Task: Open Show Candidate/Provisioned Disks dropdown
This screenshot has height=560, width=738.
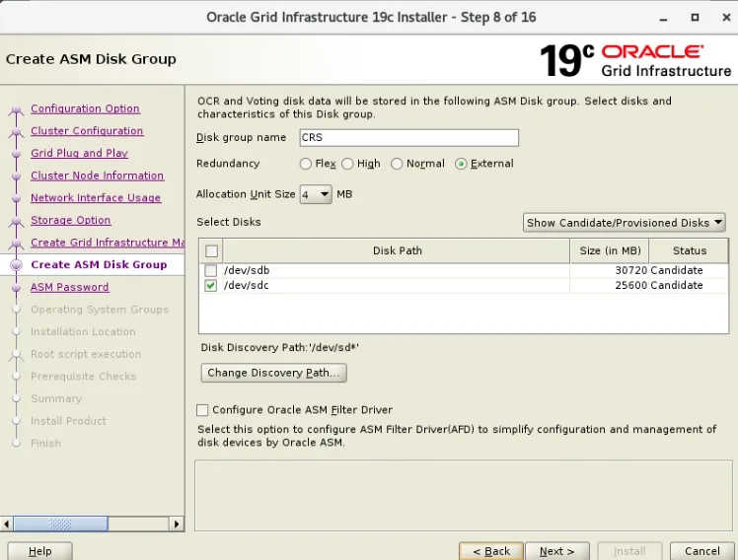Action: pyautogui.click(x=625, y=223)
